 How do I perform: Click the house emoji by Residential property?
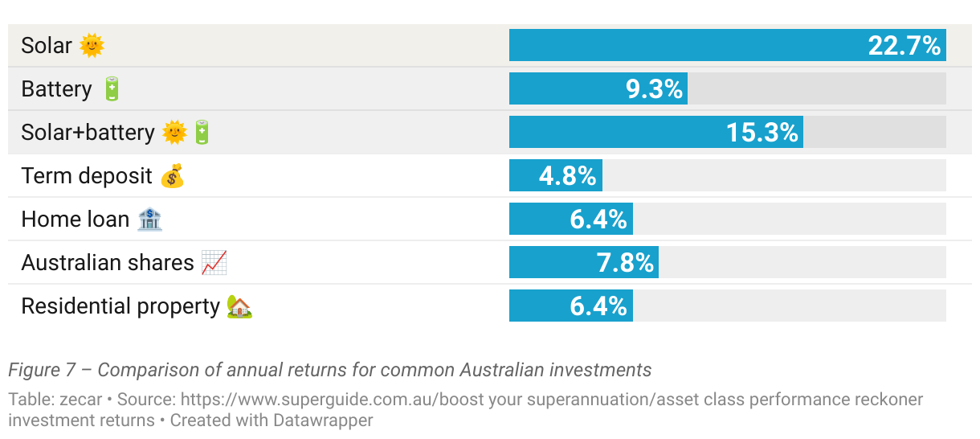(x=239, y=306)
